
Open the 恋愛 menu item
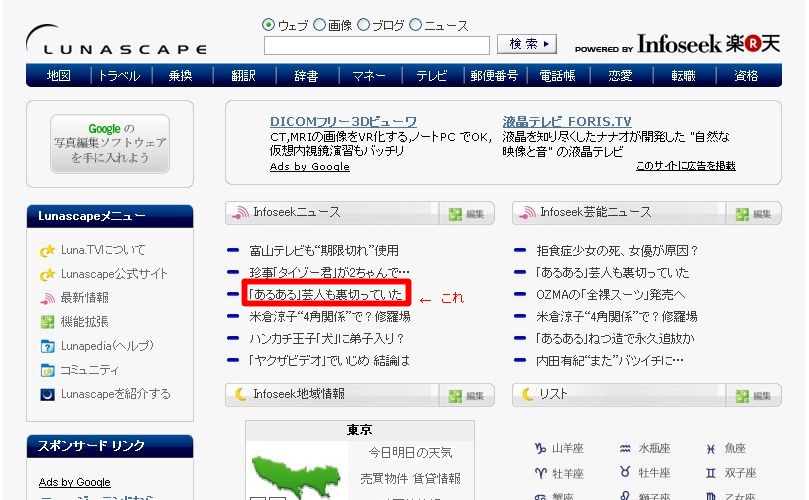coord(620,76)
